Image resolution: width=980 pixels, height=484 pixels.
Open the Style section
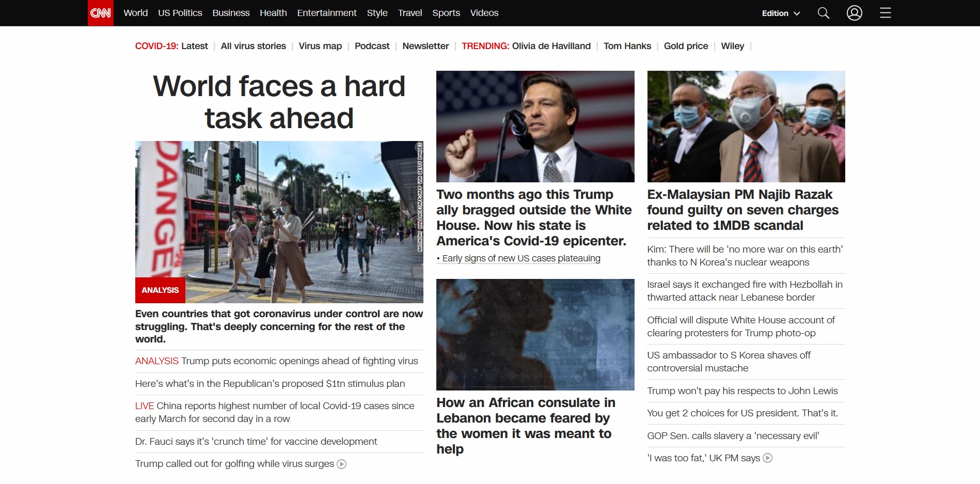377,13
